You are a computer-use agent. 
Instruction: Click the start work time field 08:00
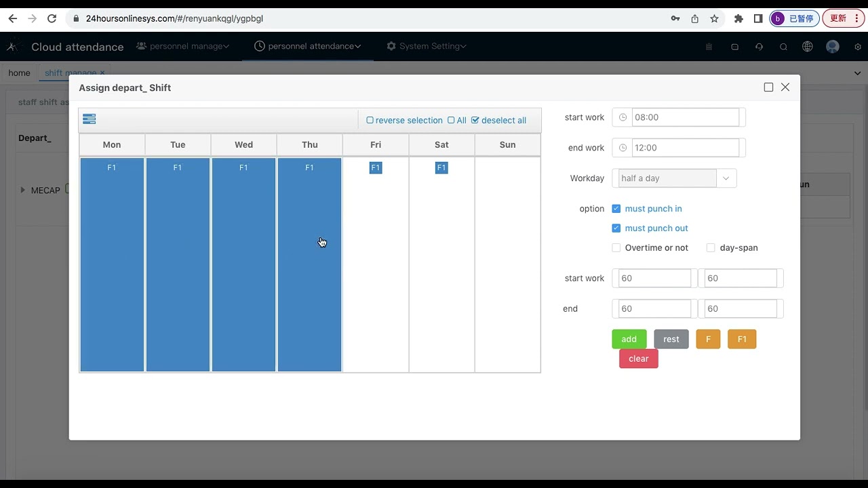686,117
